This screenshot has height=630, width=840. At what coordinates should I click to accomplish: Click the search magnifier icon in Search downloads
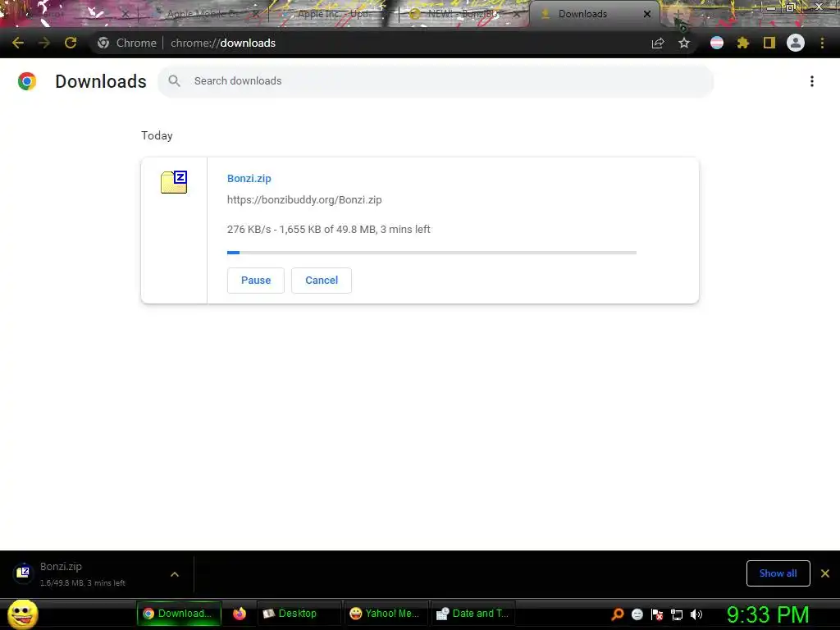(174, 81)
